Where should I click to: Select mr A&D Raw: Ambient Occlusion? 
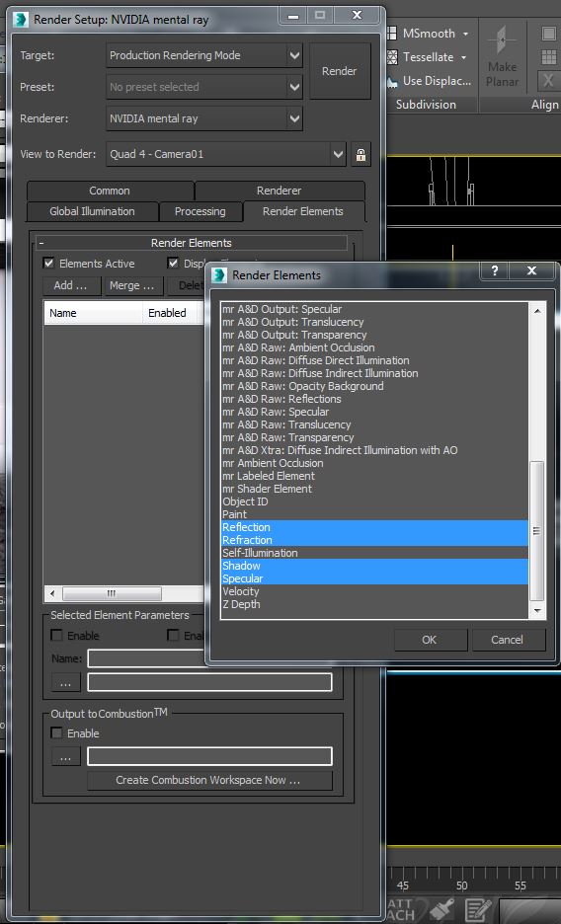pos(374,347)
